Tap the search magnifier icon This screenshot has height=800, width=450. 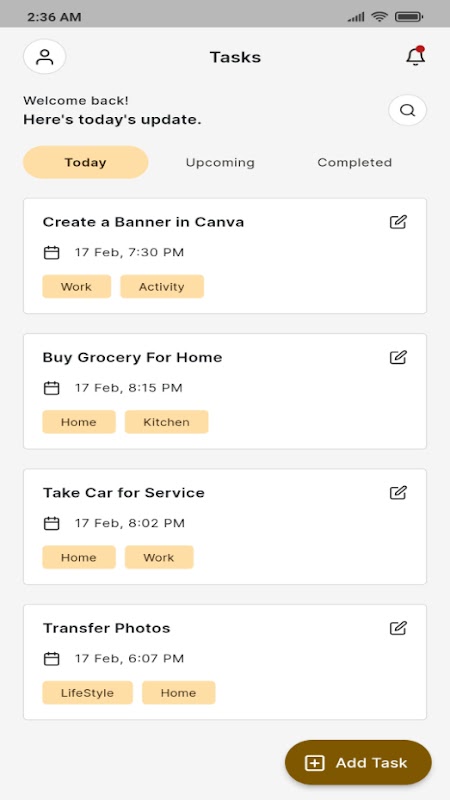pyautogui.click(x=407, y=110)
